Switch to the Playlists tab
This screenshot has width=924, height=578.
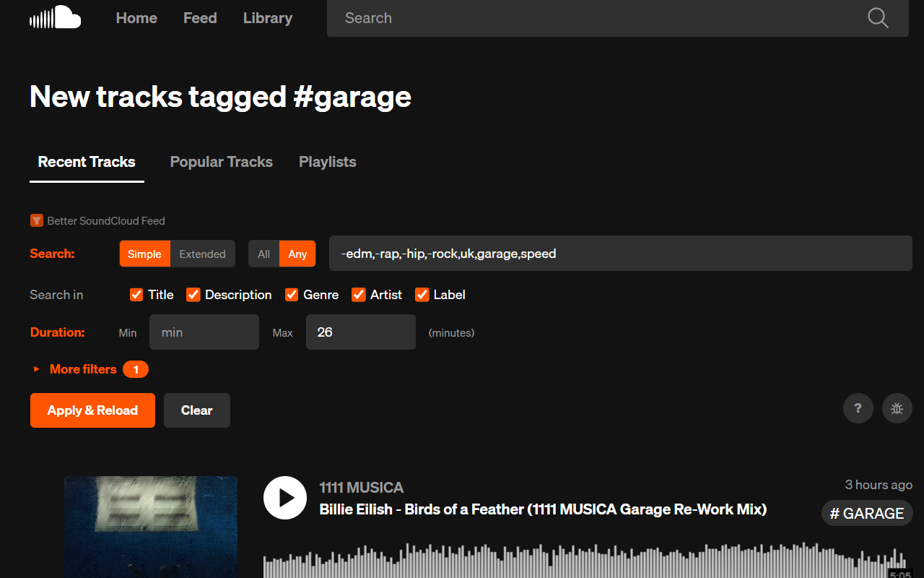328,162
